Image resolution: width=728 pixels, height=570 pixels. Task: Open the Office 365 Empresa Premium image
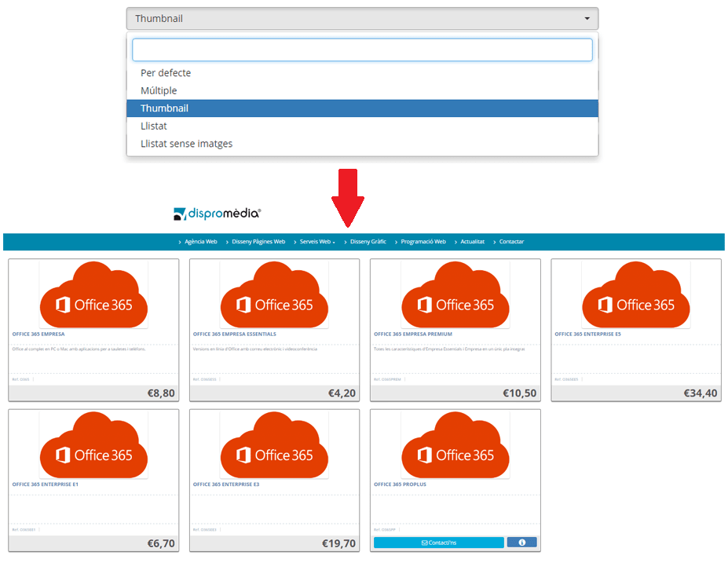click(x=455, y=294)
